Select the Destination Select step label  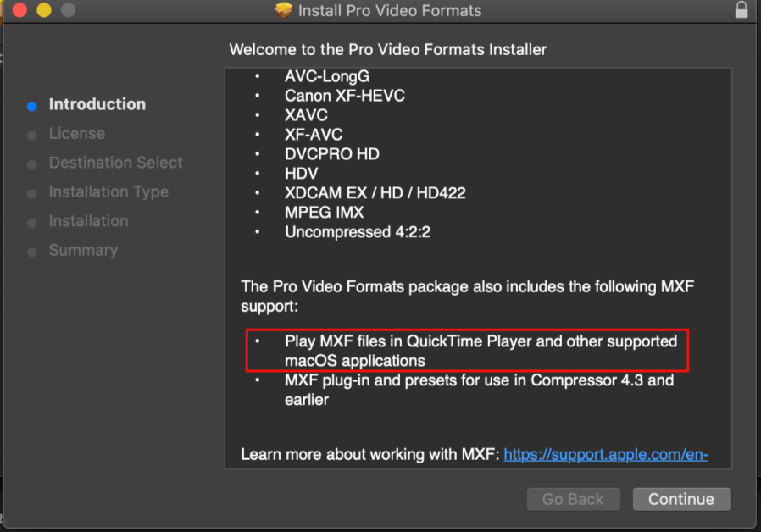[115, 163]
